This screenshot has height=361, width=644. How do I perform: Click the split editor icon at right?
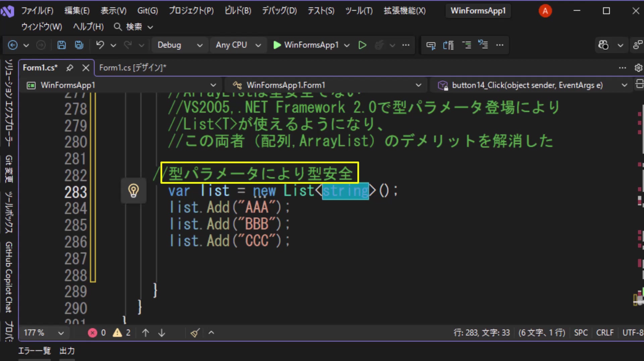click(639, 84)
